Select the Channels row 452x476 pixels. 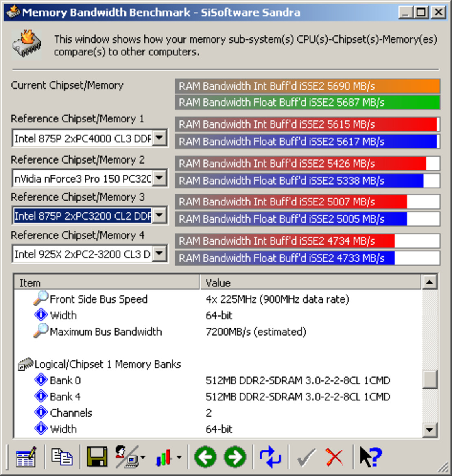(x=218, y=413)
